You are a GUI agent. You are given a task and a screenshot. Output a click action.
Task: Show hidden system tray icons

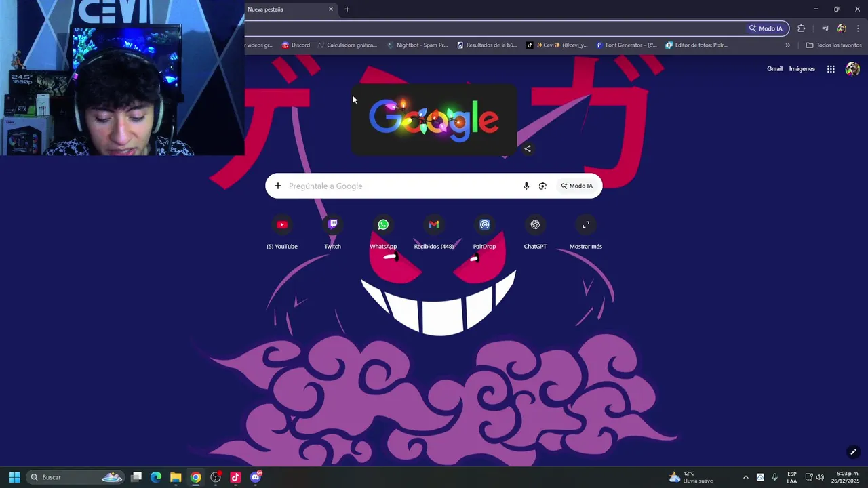(746, 477)
